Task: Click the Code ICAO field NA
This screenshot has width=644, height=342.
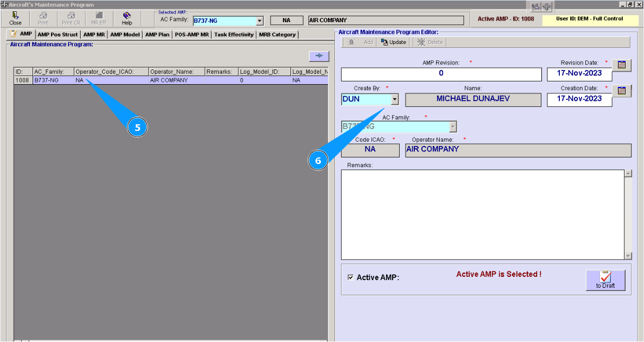Action: 370,150
